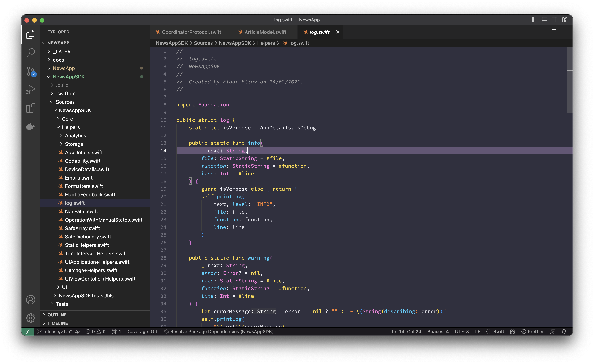Collapse the Sources folder
The height and width of the screenshot is (364, 594).
95,102
